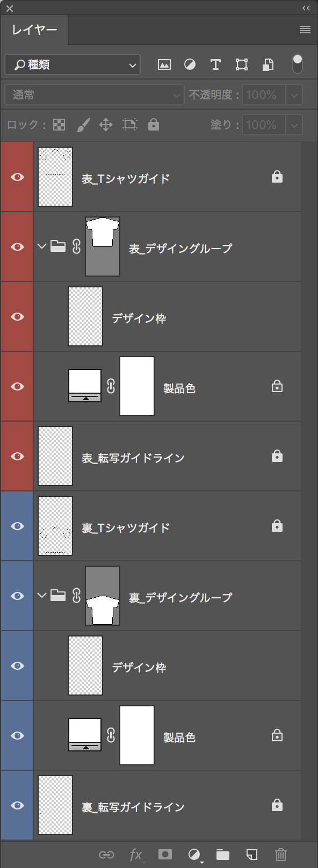The width and height of the screenshot is (318, 868).
Task: Create a new layer with bottom icon
Action: click(252, 855)
